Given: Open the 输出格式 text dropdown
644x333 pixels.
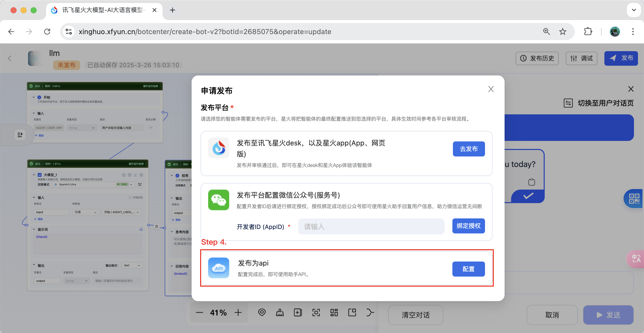Looking at the screenshot, I should coord(132,265).
